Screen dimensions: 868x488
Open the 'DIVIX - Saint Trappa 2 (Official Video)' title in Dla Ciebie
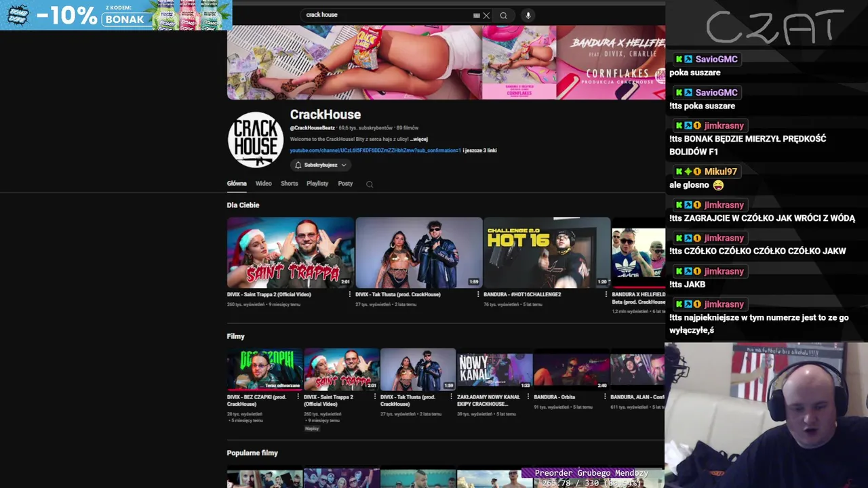269,295
